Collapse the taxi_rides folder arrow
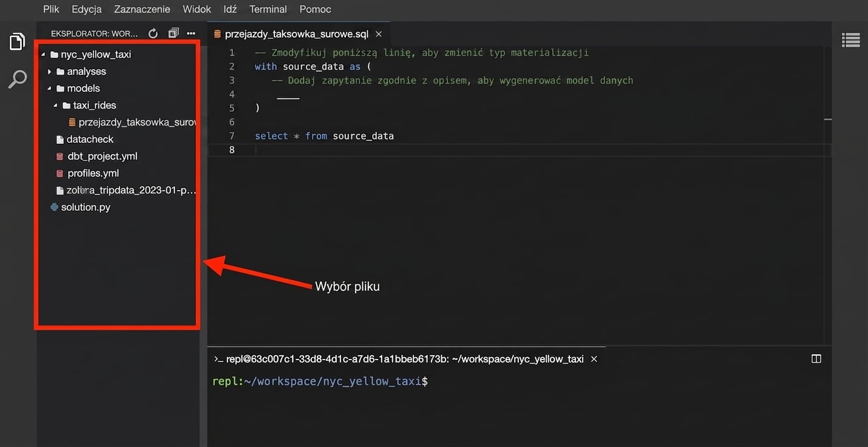The height and width of the screenshot is (447, 868). point(55,106)
